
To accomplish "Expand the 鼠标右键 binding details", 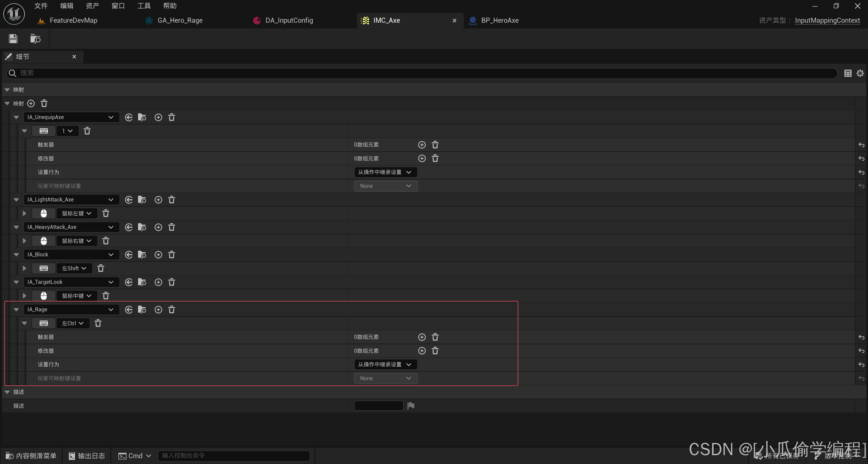I will pyautogui.click(x=24, y=241).
